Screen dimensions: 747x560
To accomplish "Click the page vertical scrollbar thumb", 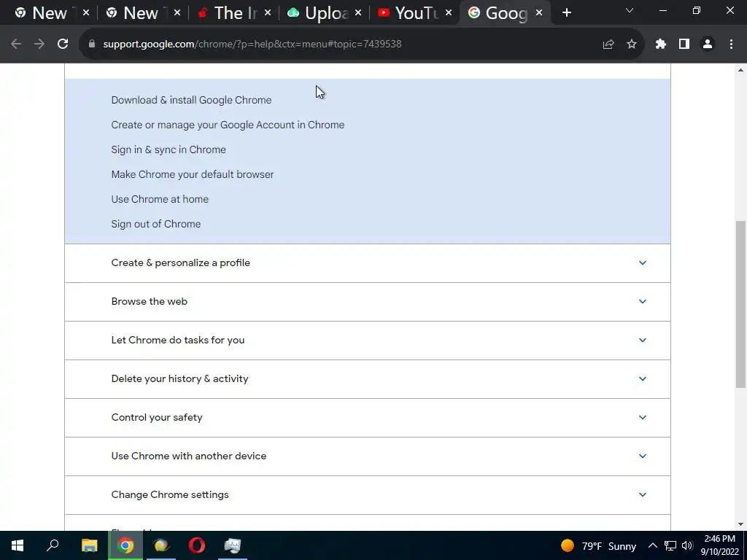I will [x=740, y=304].
